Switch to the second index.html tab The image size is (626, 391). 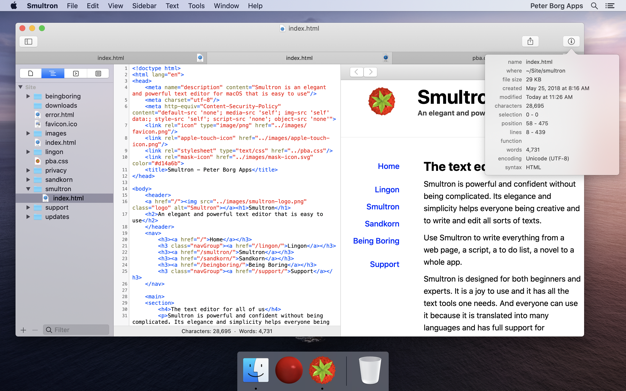[x=299, y=58]
